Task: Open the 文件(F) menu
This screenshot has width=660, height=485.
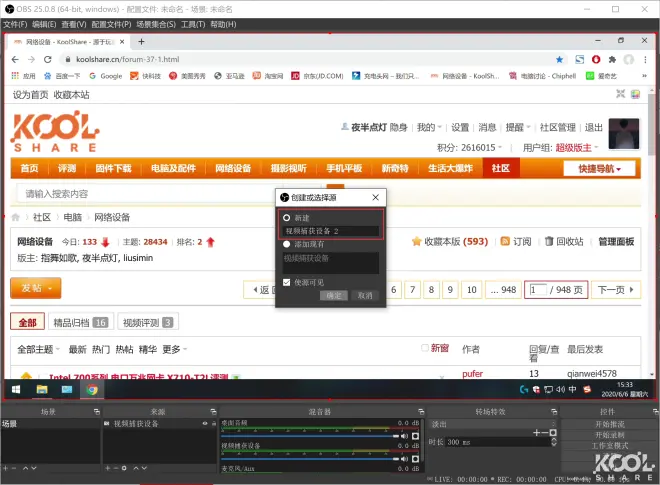Action: click(x=15, y=24)
